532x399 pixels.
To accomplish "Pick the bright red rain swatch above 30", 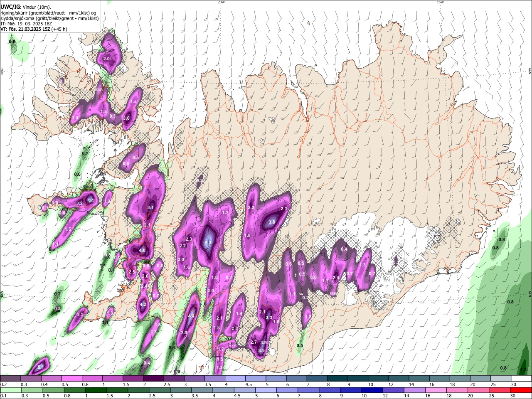I will [x=521, y=390].
